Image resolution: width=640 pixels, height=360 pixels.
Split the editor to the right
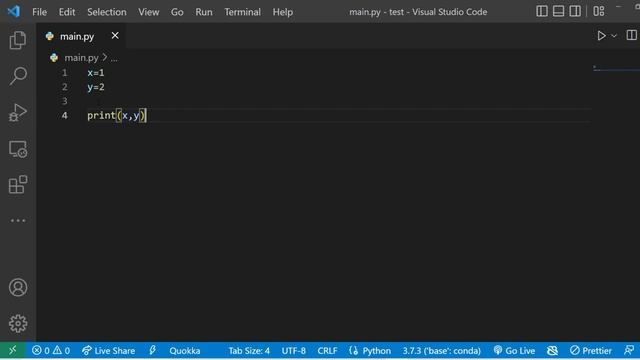pos(631,36)
